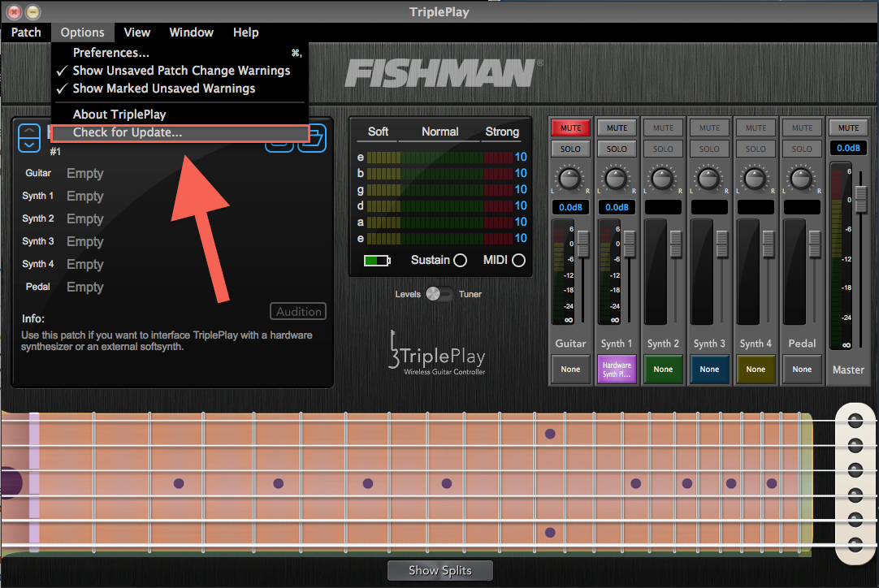Image resolution: width=879 pixels, height=588 pixels.
Task: Click the Master volume fader handle
Action: pos(860,198)
